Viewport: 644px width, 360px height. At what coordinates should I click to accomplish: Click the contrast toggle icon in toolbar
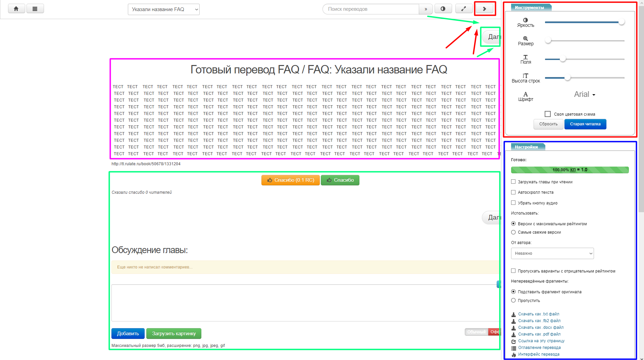coord(443,9)
